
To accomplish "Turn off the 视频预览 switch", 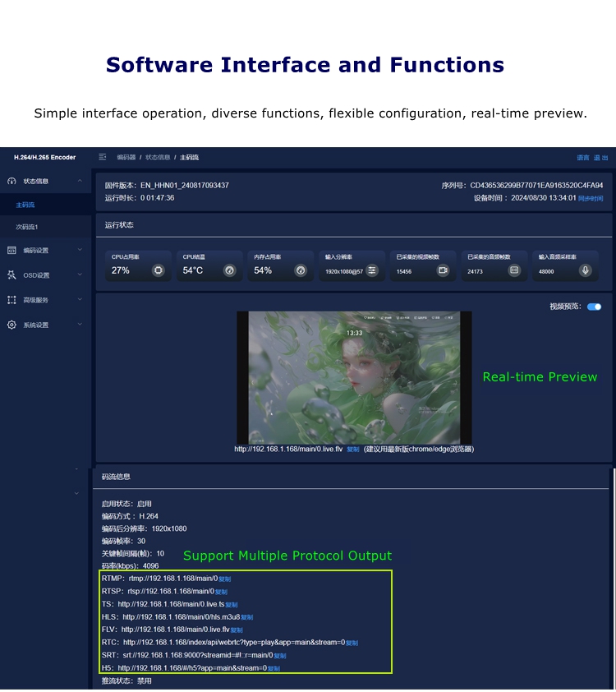I will pyautogui.click(x=594, y=307).
